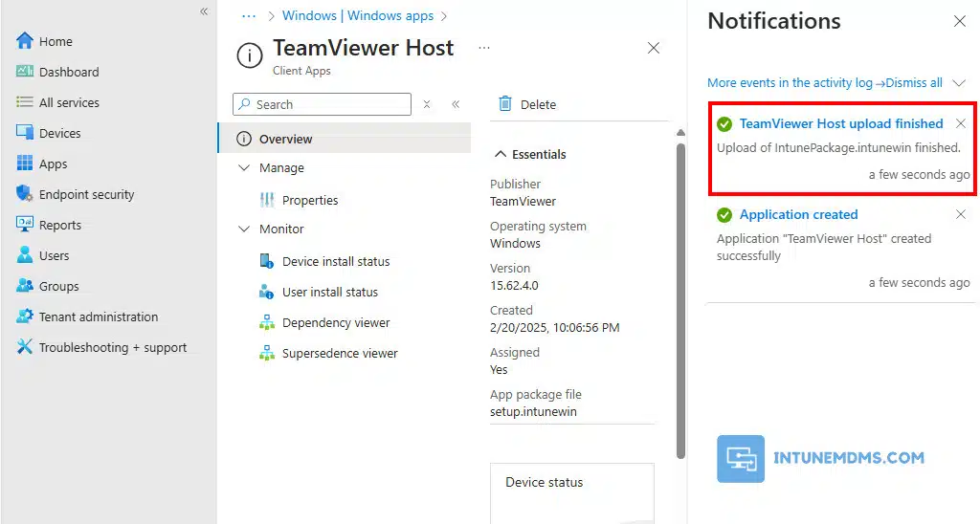Open Users icon in sidebar

point(24,254)
